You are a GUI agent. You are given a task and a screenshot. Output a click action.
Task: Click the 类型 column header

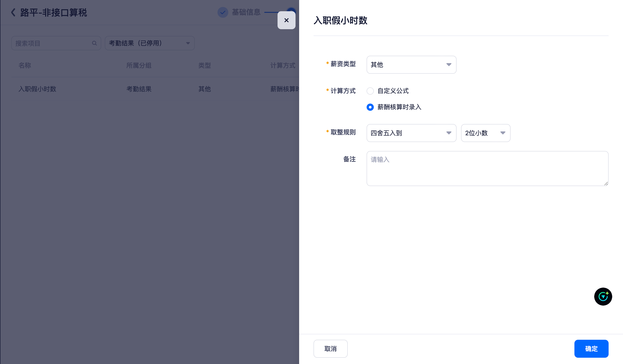pos(204,65)
